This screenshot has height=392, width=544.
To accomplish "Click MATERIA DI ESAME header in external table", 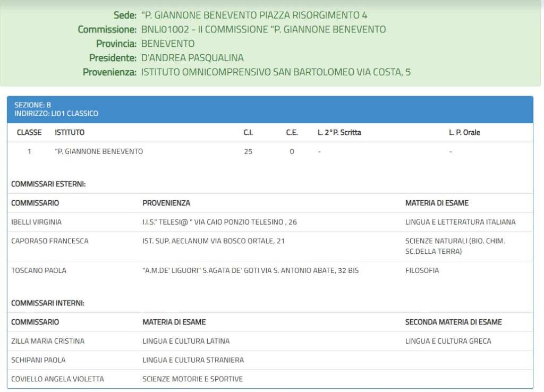I will tap(437, 203).
